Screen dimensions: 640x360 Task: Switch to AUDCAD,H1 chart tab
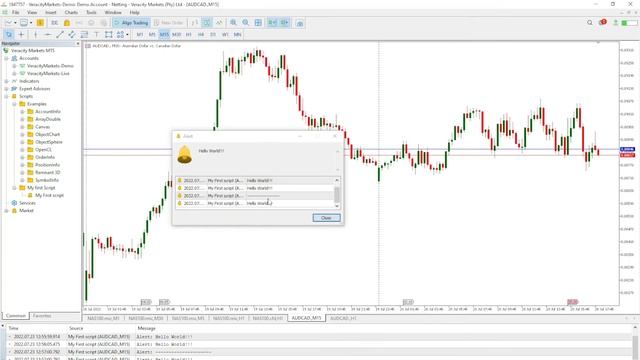(x=343, y=318)
